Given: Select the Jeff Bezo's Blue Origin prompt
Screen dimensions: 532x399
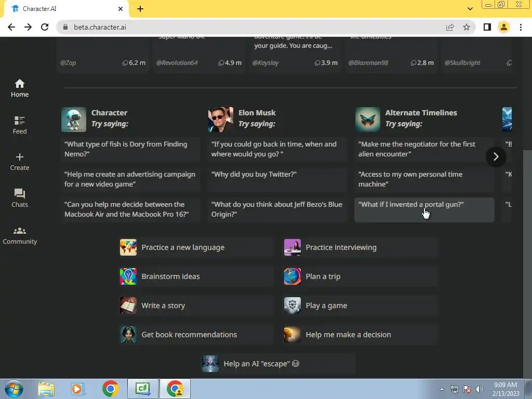Looking at the screenshot, I should [277, 210].
